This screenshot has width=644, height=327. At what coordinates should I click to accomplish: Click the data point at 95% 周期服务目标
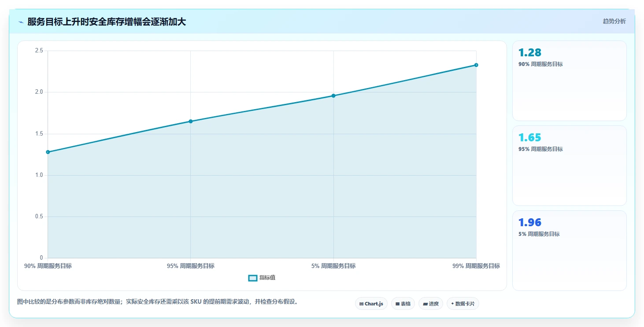[191, 121]
